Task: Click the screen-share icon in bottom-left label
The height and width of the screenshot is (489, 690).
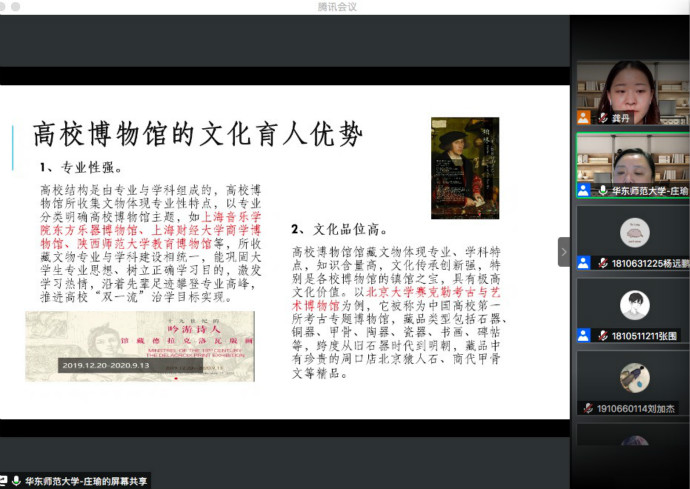Action: point(5,481)
